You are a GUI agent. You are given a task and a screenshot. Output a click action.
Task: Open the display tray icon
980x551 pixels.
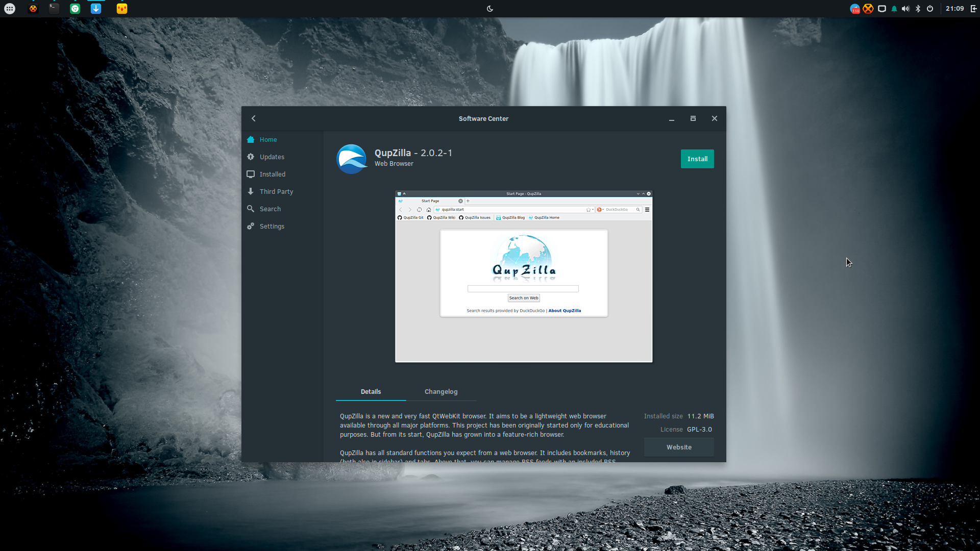point(881,9)
